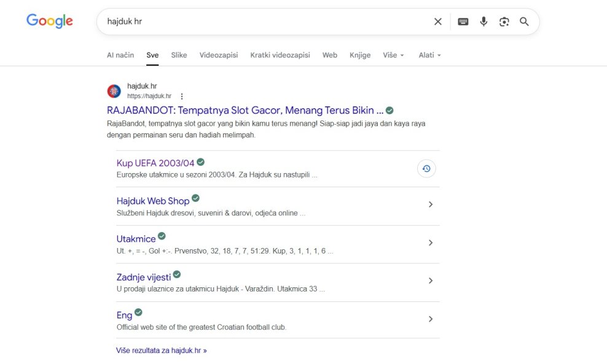Viewport: 607px width, 364px height.
Task: Switch to AI način tab
Action: (120, 55)
